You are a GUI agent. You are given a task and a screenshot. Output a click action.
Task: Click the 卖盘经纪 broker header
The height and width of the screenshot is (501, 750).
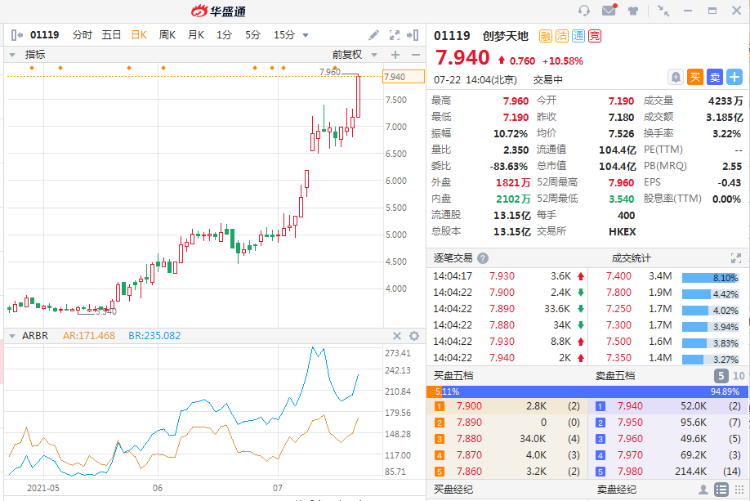617,490
